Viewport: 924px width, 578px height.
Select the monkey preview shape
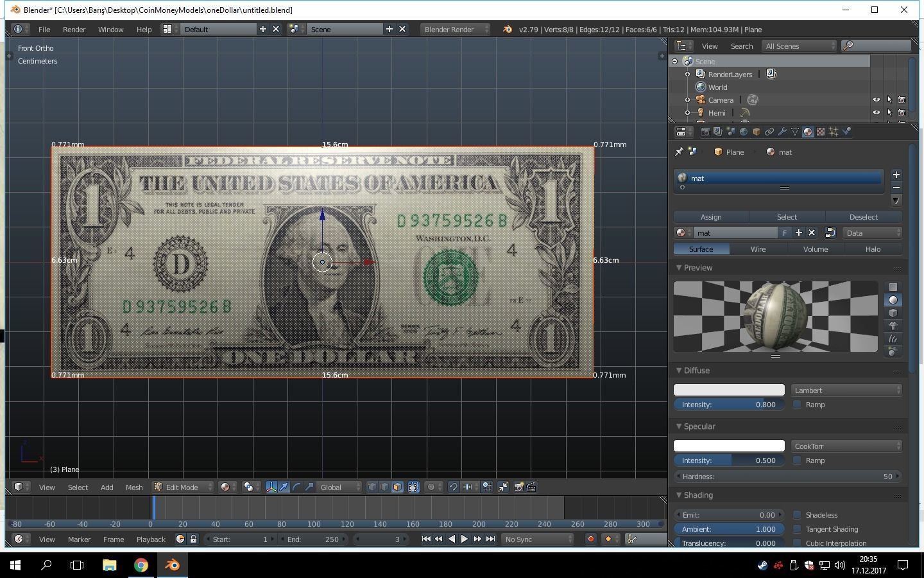(893, 326)
